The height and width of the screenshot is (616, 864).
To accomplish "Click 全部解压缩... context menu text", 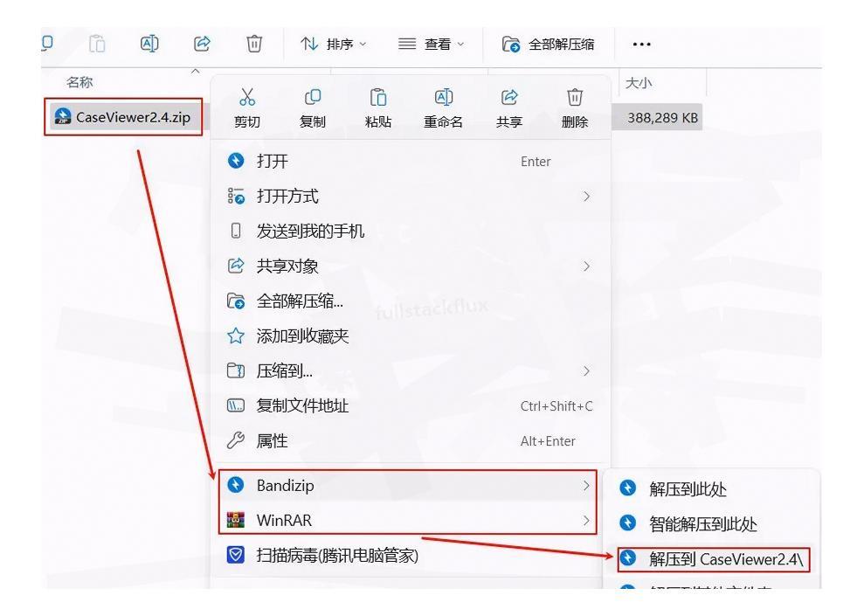I will (300, 301).
